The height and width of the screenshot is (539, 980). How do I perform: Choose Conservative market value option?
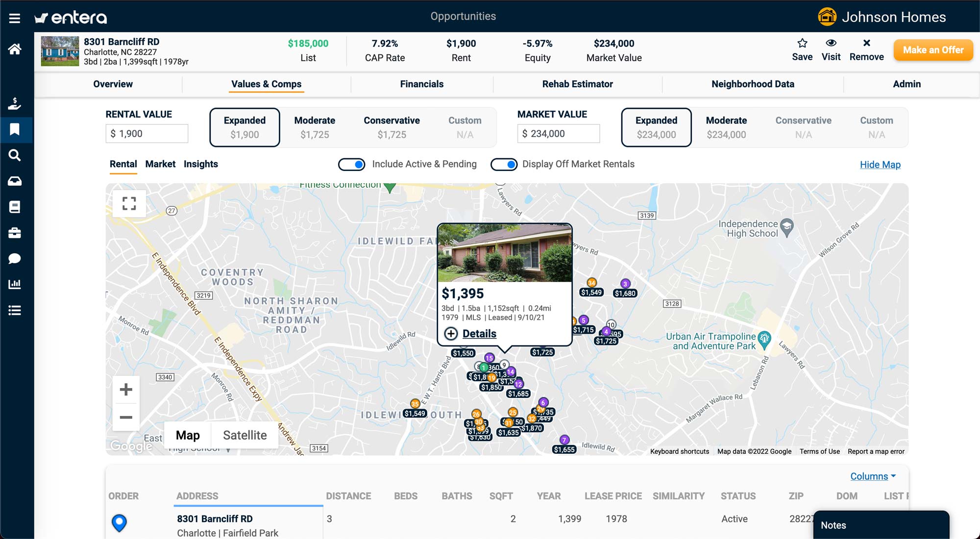(x=804, y=127)
